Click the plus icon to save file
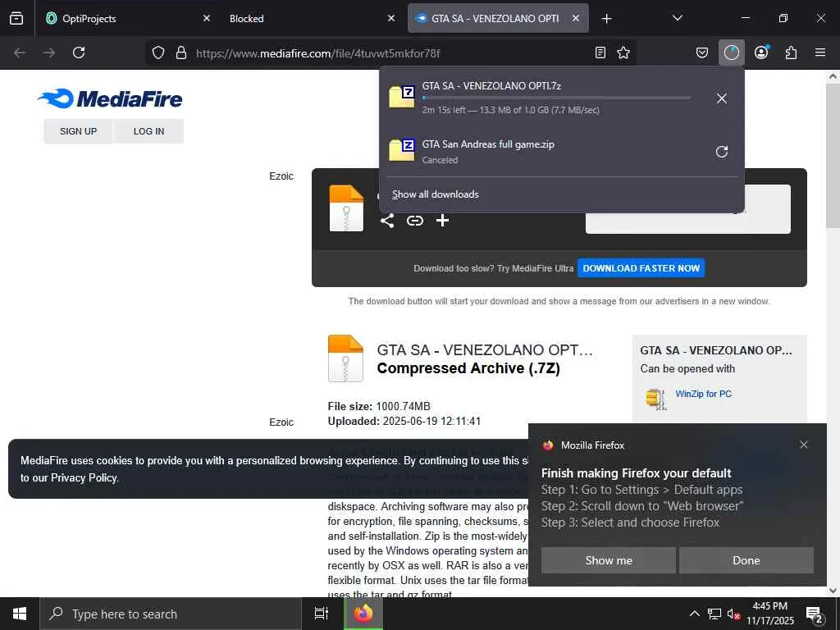Screen dimensions: 840x630 click(442, 221)
